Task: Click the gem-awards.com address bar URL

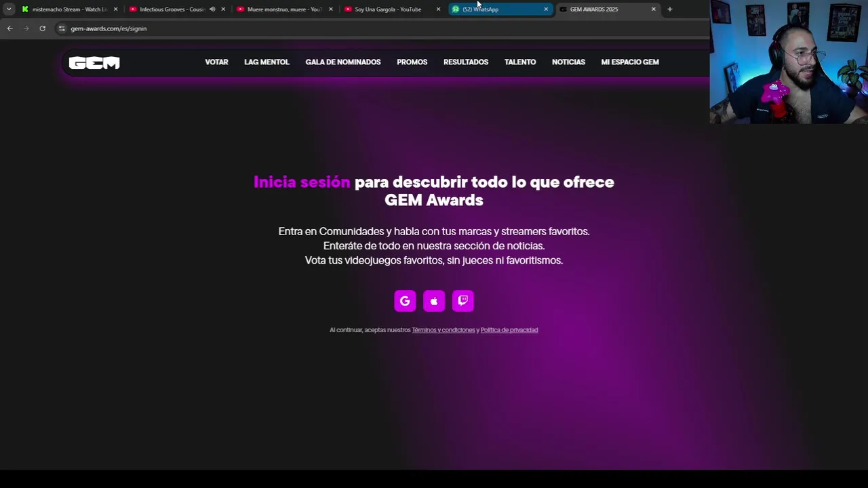Action: (x=108, y=28)
